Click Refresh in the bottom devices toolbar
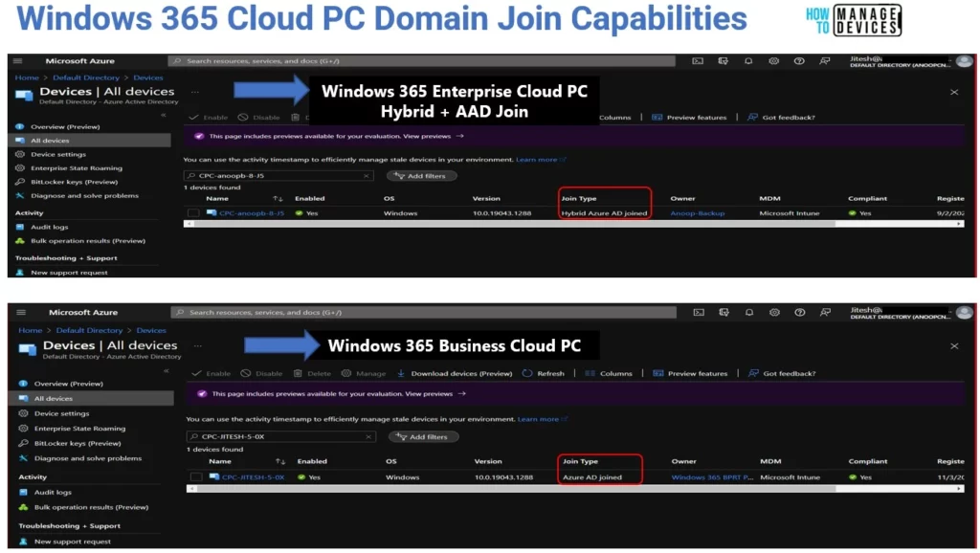980x553 pixels. pos(544,374)
